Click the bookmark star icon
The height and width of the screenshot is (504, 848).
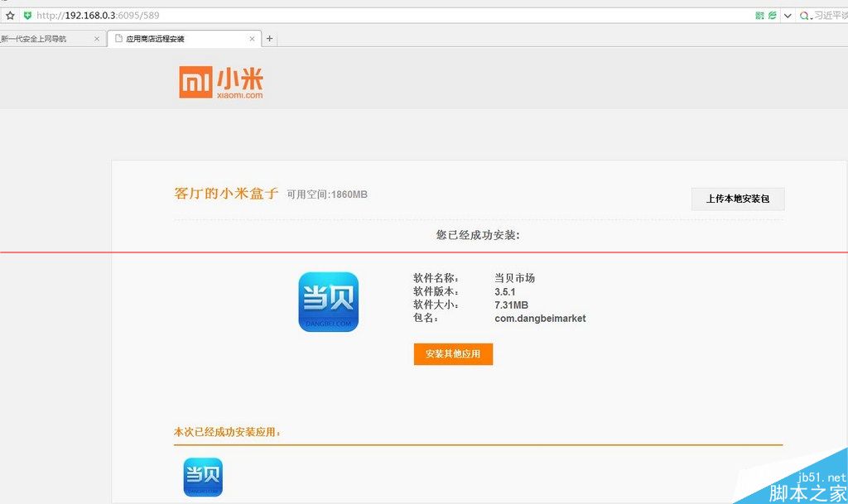click(10, 16)
